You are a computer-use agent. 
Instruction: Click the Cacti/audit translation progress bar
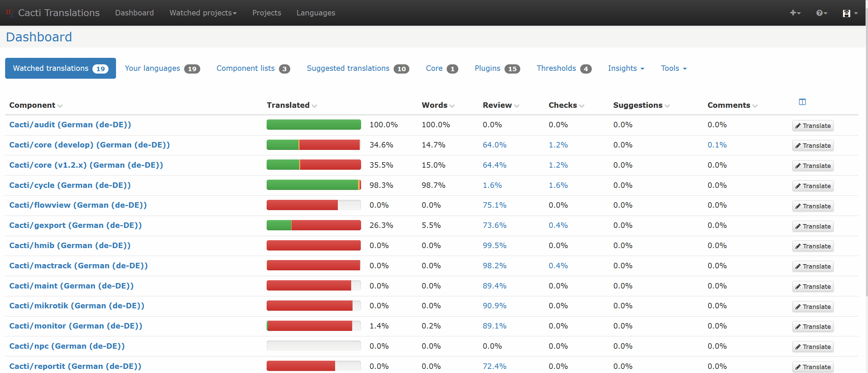coord(314,125)
